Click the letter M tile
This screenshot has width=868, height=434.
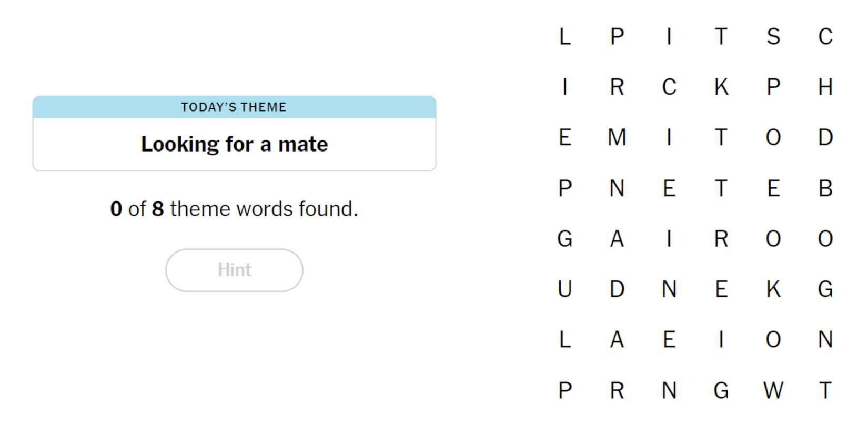[x=617, y=137]
